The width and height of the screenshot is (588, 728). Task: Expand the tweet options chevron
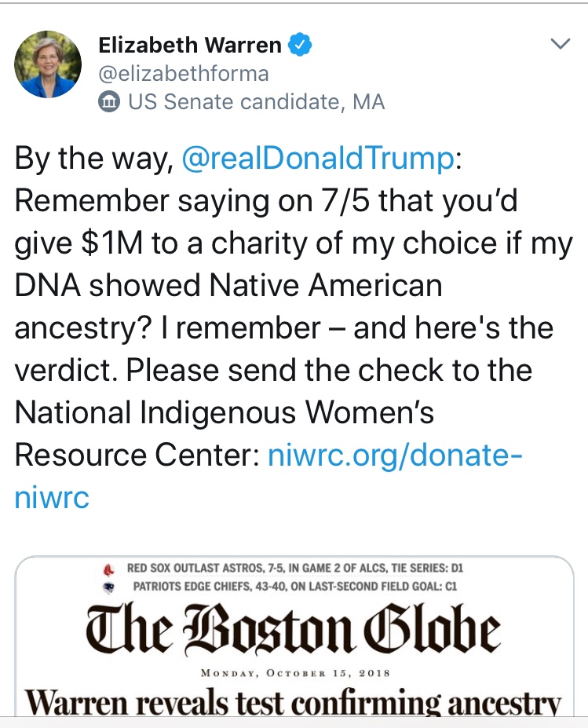click(x=560, y=44)
